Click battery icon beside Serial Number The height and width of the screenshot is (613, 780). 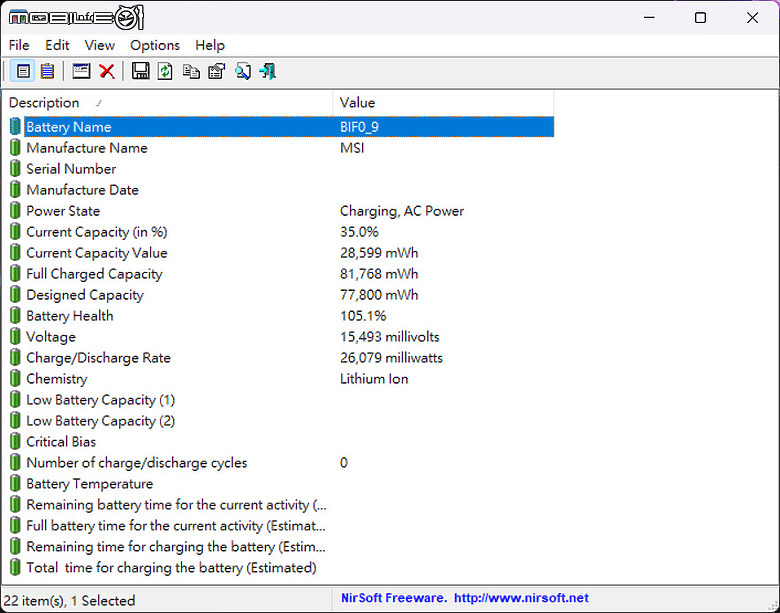pyautogui.click(x=15, y=169)
